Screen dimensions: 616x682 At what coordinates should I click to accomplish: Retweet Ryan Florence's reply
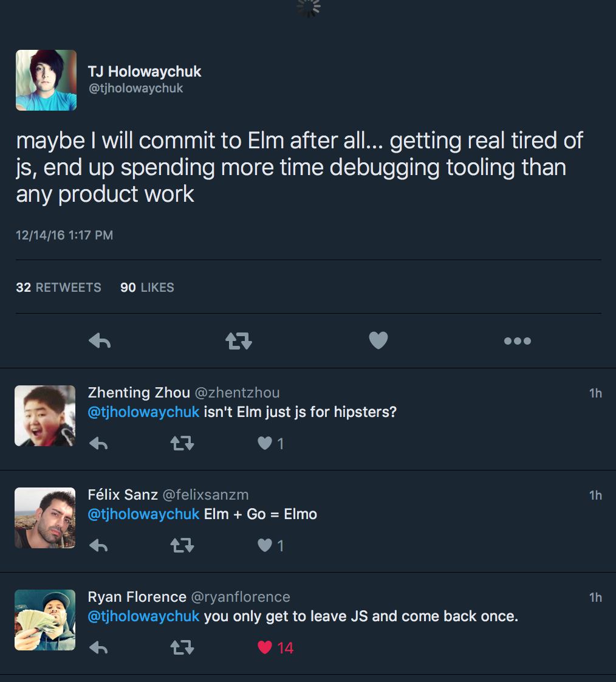pos(182,648)
